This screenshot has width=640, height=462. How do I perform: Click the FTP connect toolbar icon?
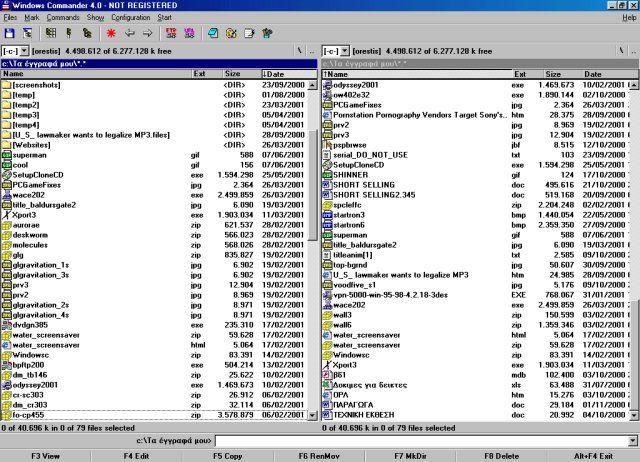(x=171, y=33)
